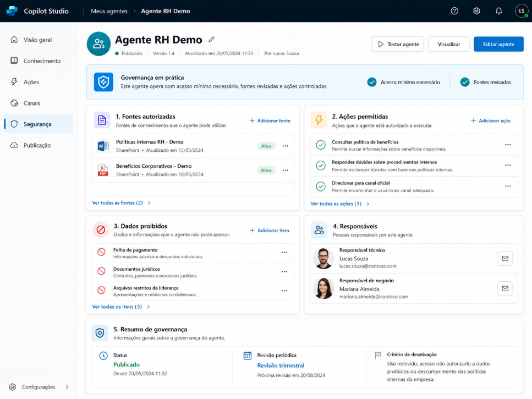Email Mariana Almeida via envelope icon
This screenshot has height=399, width=532.
coord(505,288)
